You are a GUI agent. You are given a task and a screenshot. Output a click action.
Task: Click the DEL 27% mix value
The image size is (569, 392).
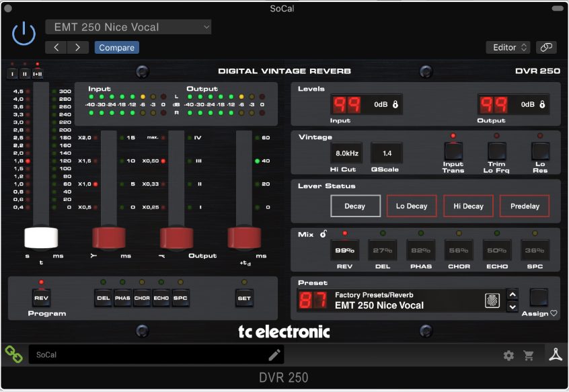[x=383, y=250]
